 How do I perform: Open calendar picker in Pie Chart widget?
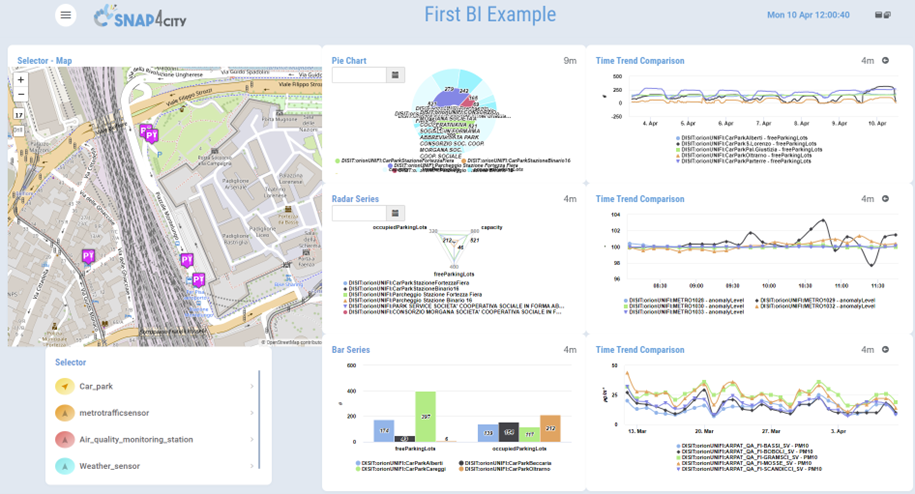click(396, 75)
